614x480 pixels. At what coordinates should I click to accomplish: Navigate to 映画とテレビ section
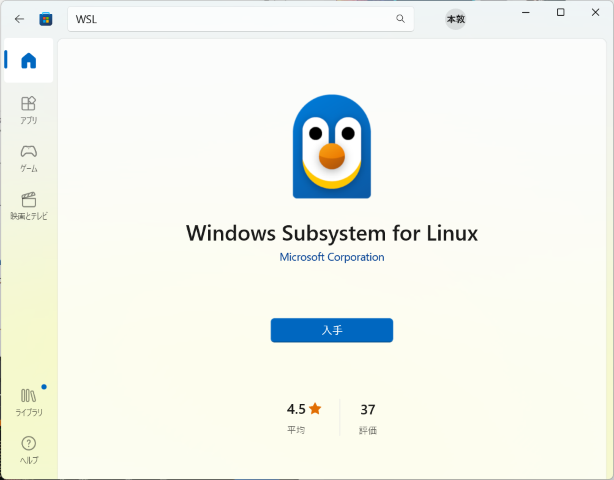[x=29, y=205]
